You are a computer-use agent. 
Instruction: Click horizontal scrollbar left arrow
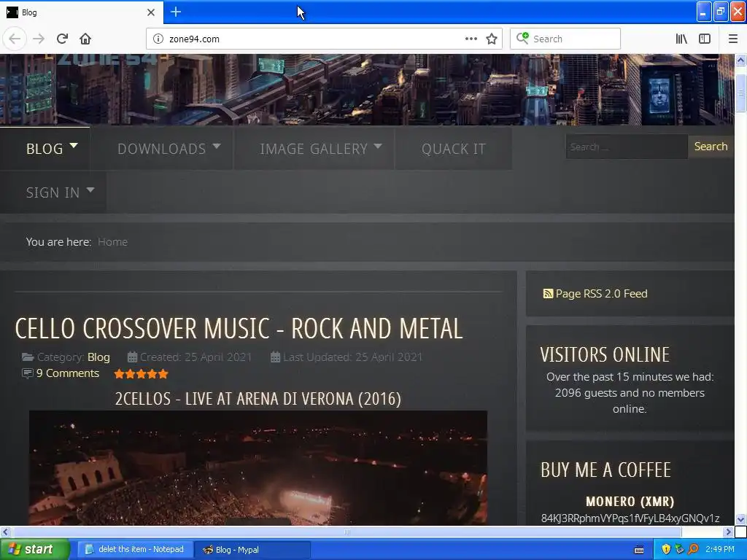point(5,532)
